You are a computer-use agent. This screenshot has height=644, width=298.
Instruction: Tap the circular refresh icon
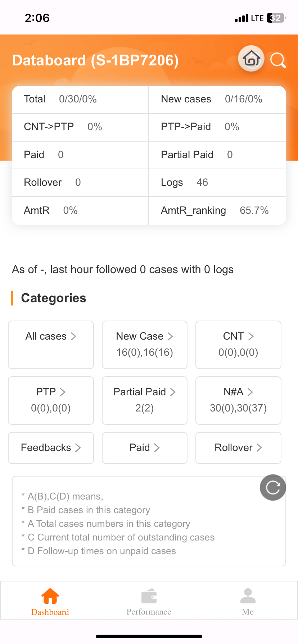tap(273, 487)
